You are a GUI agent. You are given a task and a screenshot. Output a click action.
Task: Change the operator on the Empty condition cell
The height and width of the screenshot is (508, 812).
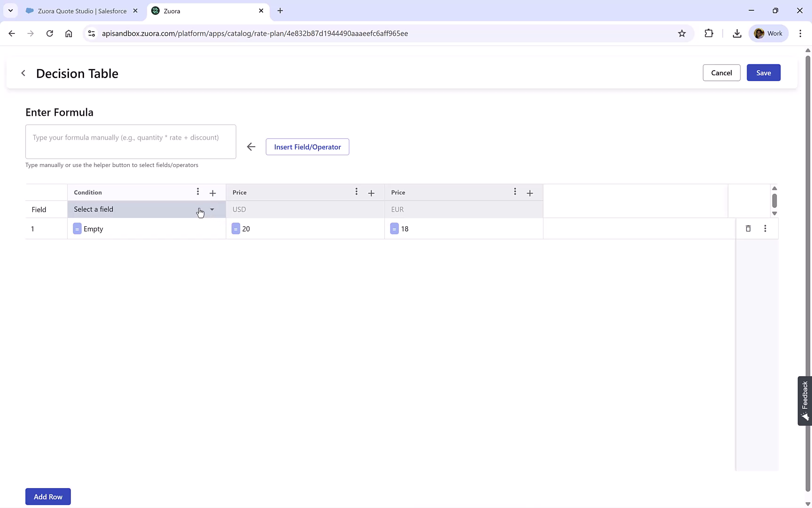point(77,229)
